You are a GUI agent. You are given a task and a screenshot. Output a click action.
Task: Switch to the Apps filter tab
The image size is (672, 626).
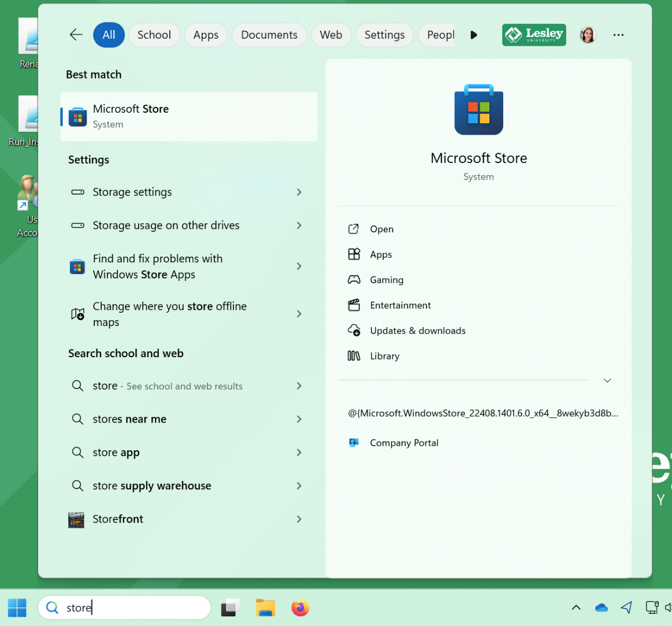click(206, 35)
